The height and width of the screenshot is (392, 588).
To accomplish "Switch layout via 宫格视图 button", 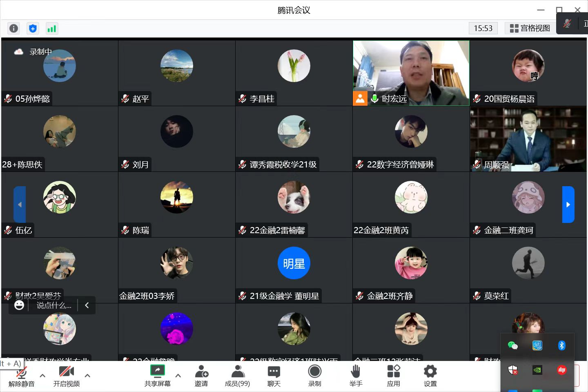I will (x=530, y=28).
